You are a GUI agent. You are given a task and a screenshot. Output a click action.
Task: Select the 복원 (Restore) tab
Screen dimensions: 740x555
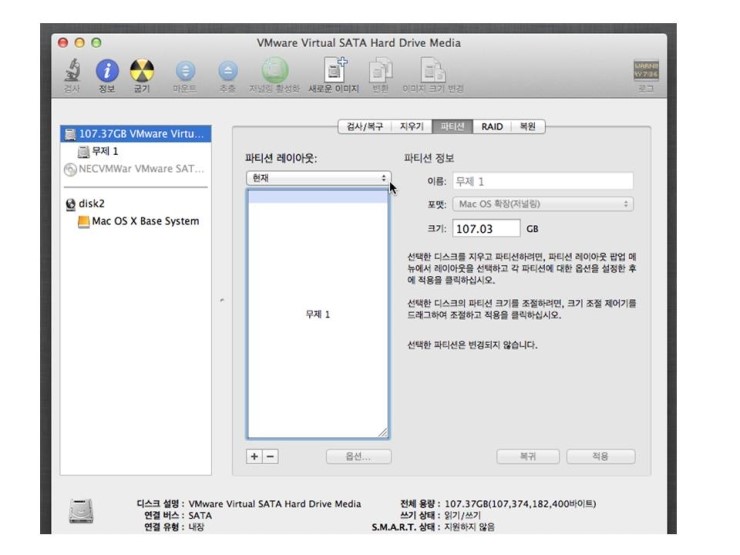[527, 127]
